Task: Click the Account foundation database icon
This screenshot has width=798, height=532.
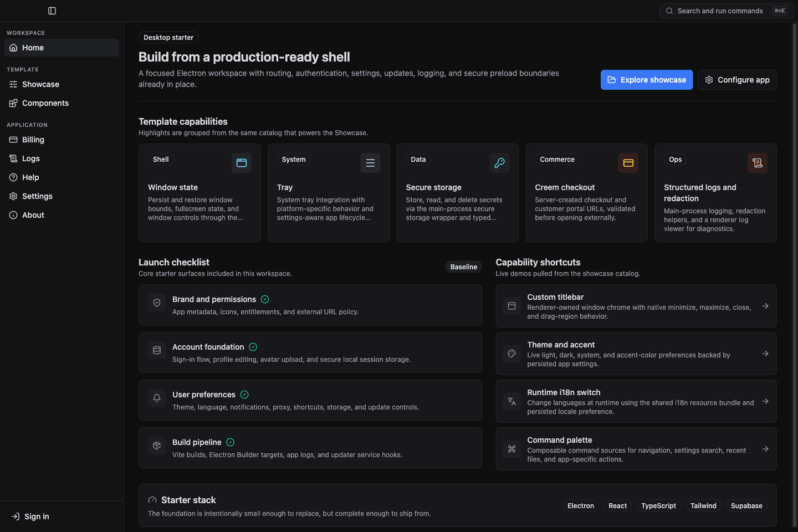Action: pos(157,350)
